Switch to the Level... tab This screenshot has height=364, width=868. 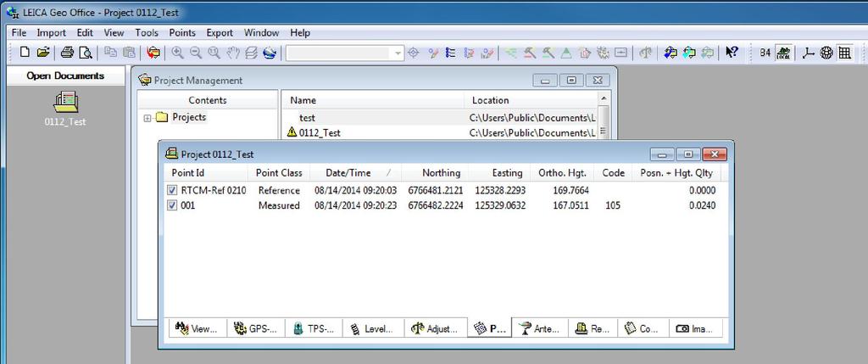[373, 328]
